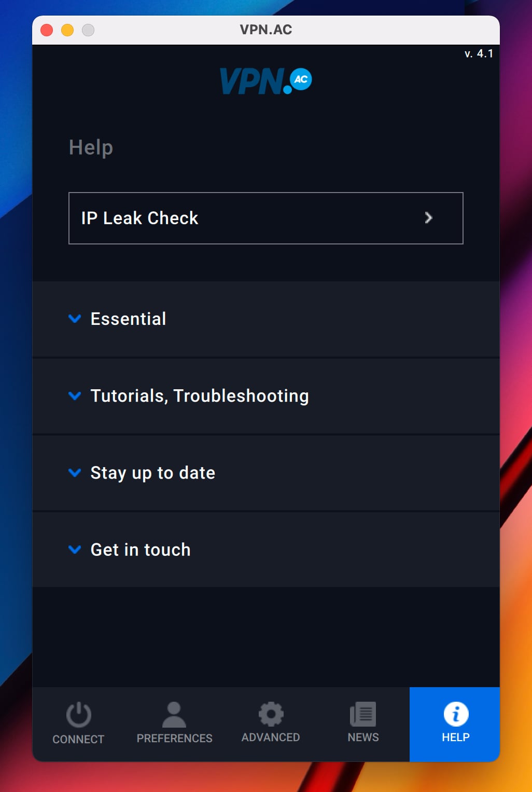Open the IP Leak Check button
Screen dimensions: 532x792
265,218
